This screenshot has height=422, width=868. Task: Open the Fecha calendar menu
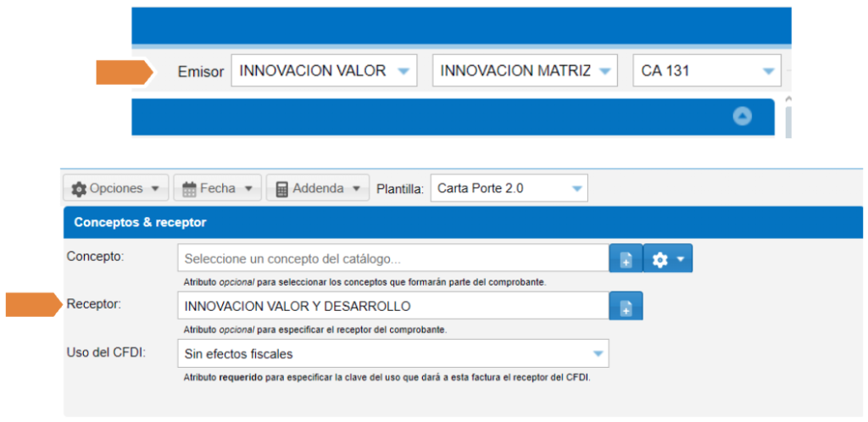(x=217, y=188)
